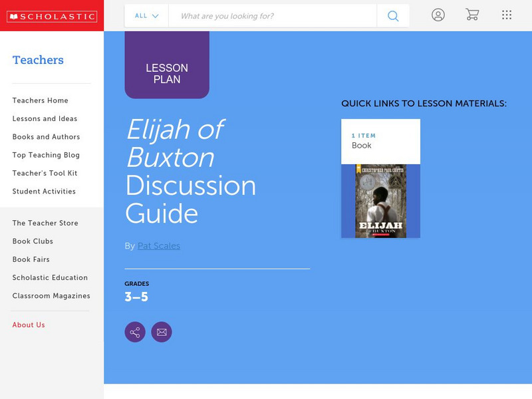Viewport: 532px width, 399px height.
Task: Click the email envelope icon
Action: tap(162, 331)
